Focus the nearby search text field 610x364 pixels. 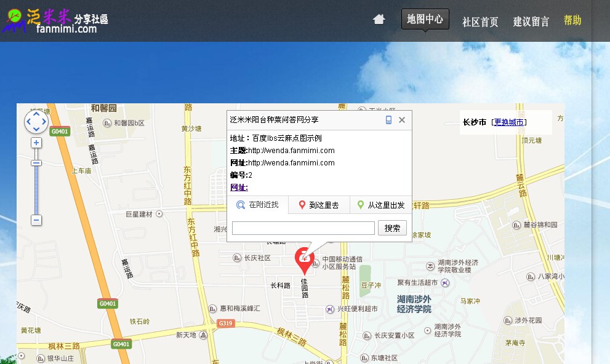tap(303, 228)
